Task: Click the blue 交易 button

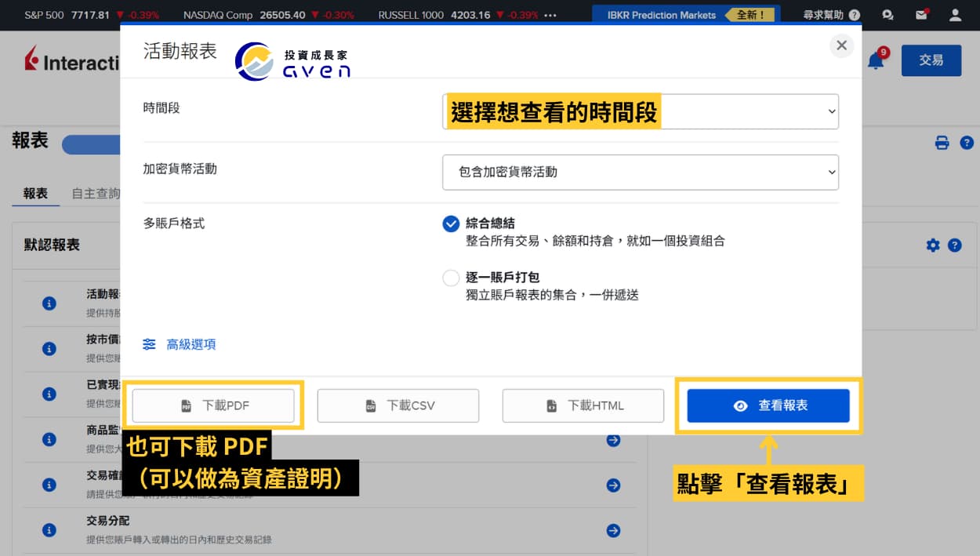Action: coord(931,60)
